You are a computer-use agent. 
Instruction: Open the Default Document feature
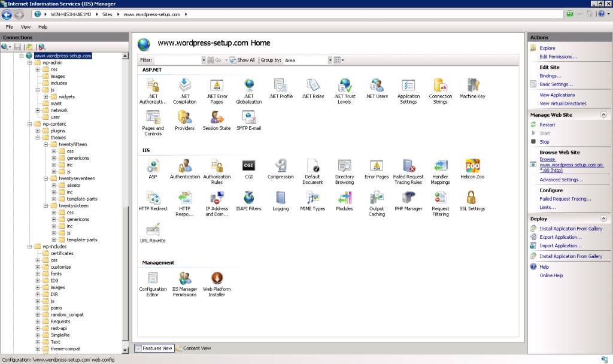312,172
